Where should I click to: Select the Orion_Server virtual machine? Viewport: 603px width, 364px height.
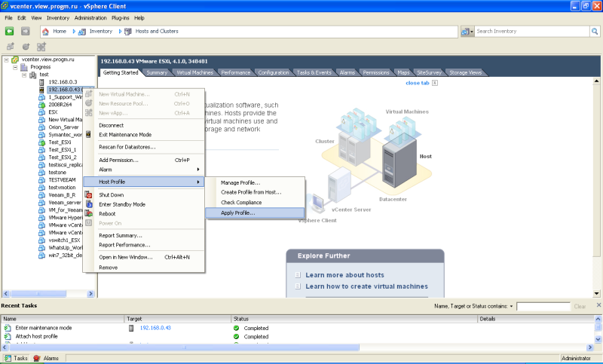pyautogui.click(x=63, y=127)
